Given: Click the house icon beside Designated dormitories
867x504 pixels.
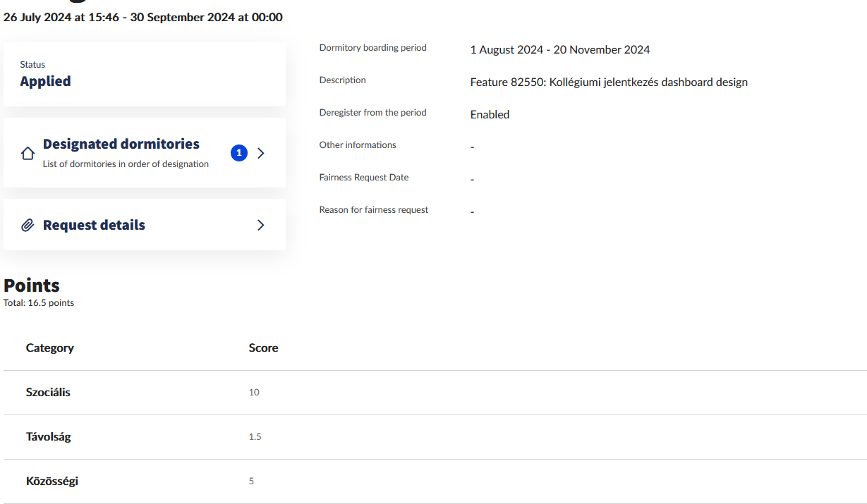Looking at the screenshot, I should (28, 153).
